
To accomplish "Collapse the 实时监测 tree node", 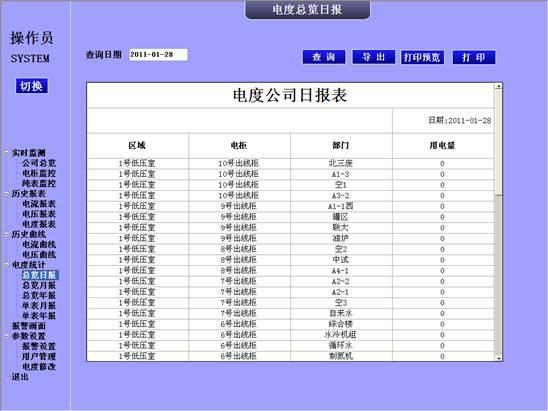I will coord(7,153).
